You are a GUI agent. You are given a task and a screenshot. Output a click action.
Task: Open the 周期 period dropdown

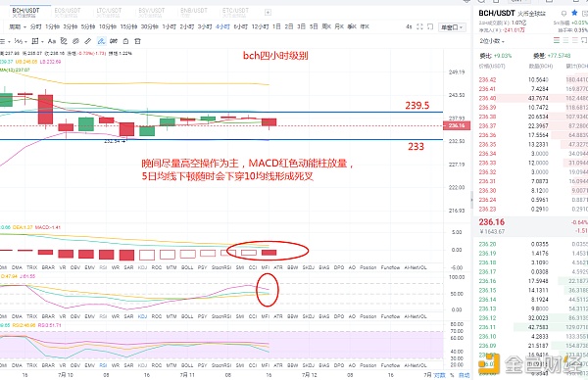tap(18, 27)
